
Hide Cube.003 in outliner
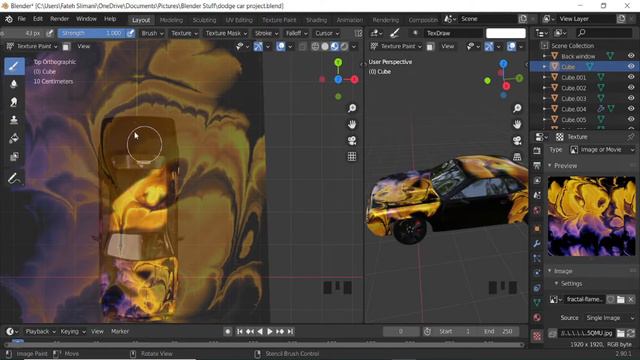click(x=631, y=98)
